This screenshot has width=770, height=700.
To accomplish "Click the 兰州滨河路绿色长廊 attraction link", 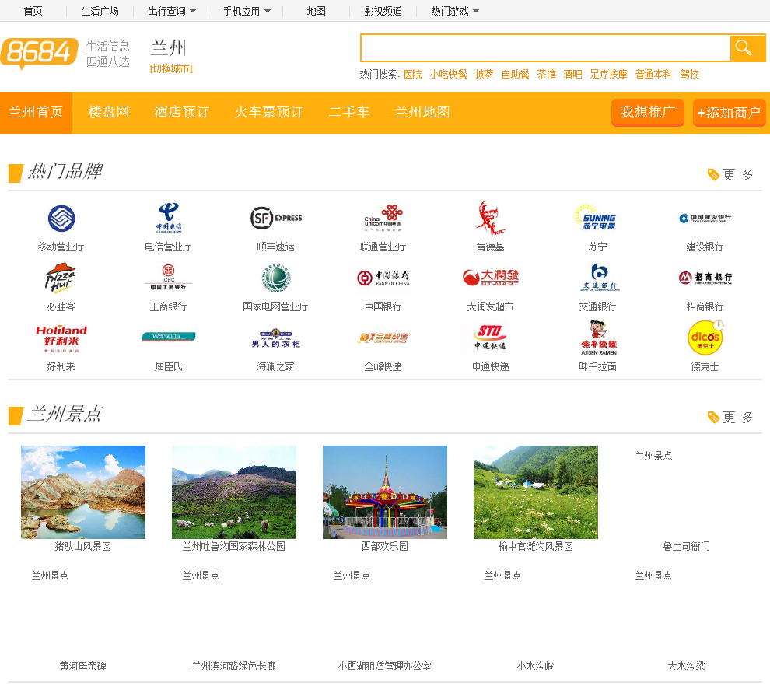I will click(234, 666).
